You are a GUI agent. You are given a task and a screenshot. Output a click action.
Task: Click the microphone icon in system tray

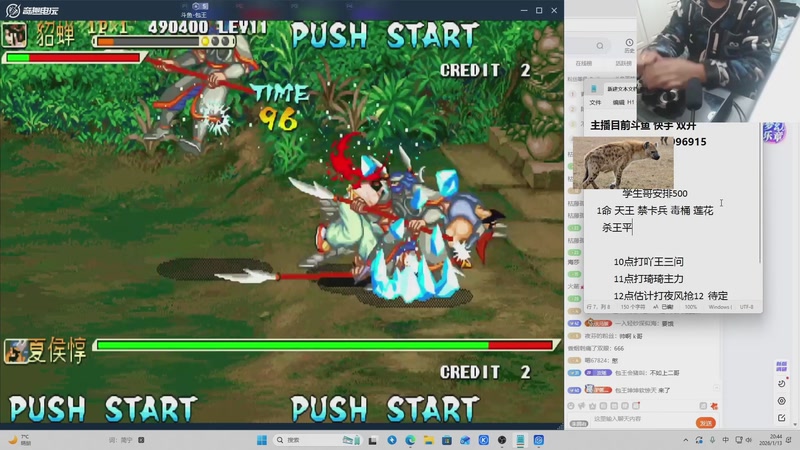[x=712, y=440]
